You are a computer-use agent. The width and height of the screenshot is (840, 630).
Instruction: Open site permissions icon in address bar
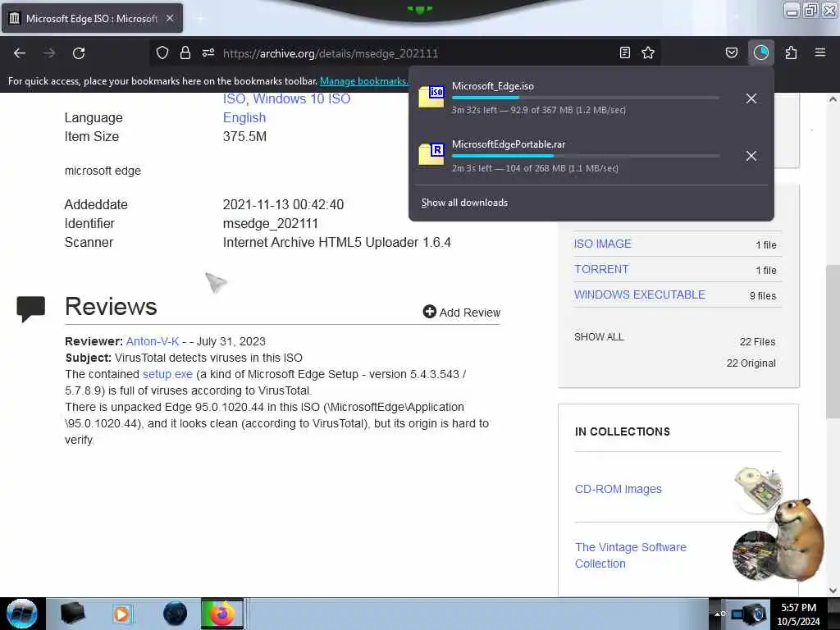(x=208, y=52)
